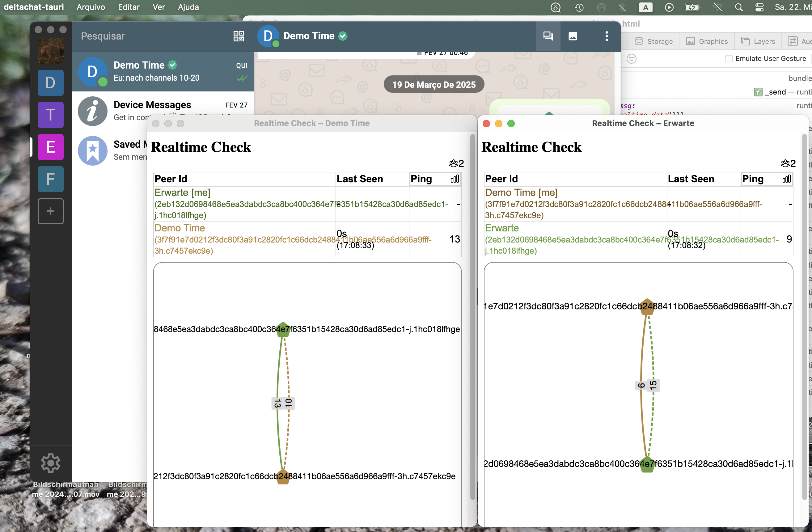Click battery status icon in menu bar
The height and width of the screenshot is (532, 812).
point(692,7)
